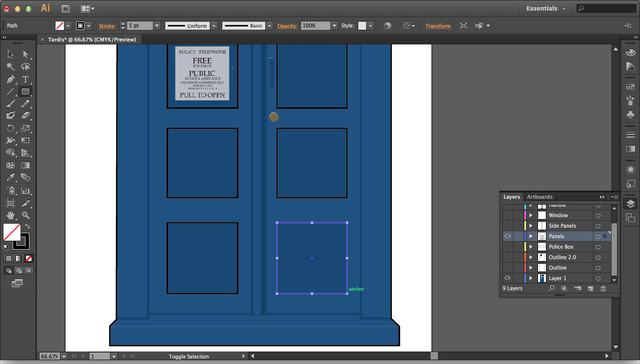The height and width of the screenshot is (364, 640).
Task: Open the stroke weight dropdown
Action: (x=156, y=25)
